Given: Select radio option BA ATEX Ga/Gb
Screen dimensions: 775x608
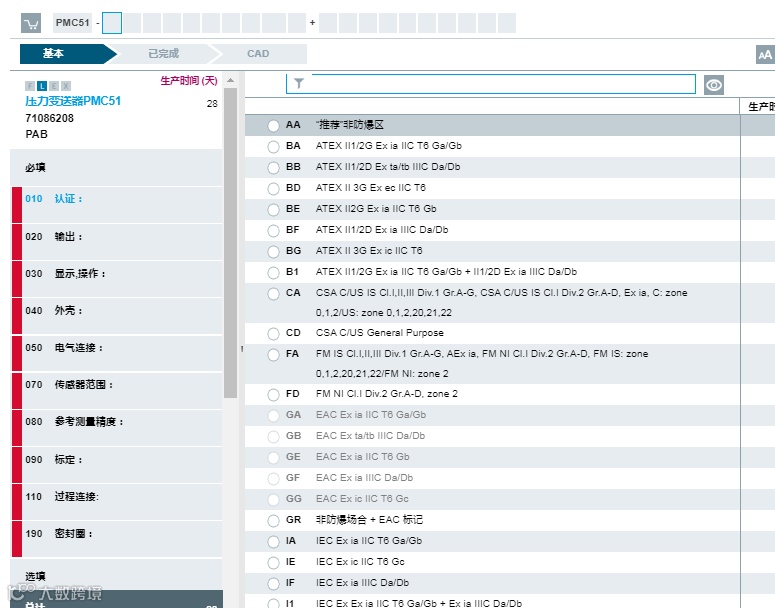Looking at the screenshot, I should (273, 147).
